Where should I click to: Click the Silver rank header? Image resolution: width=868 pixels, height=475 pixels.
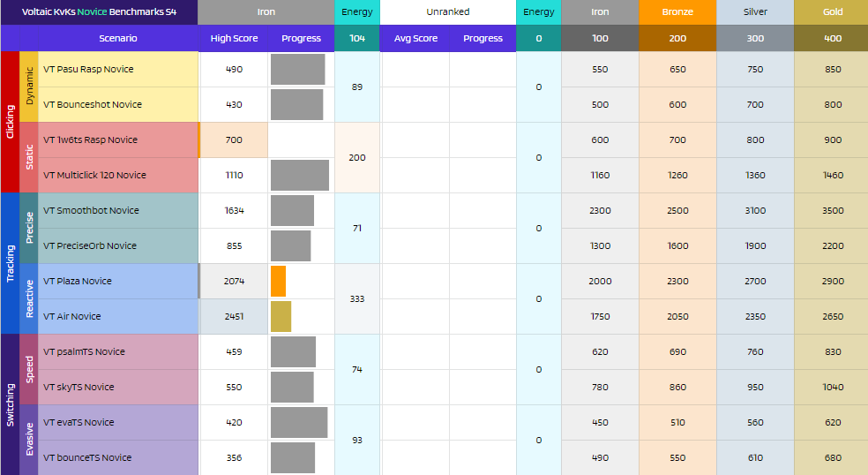click(755, 12)
